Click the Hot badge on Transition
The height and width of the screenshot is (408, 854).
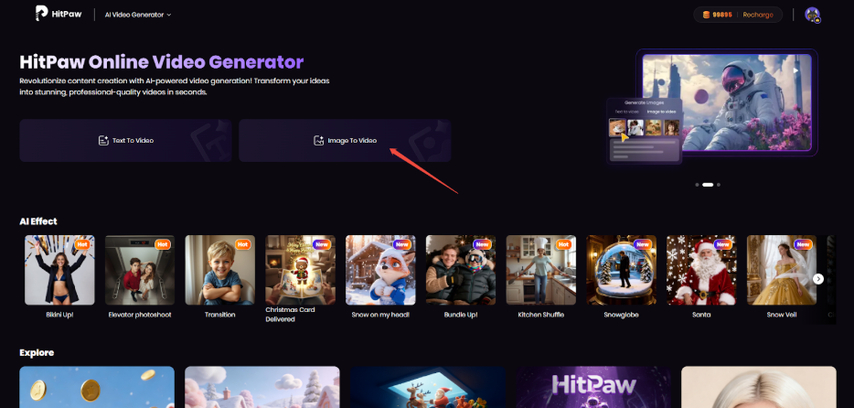(242, 245)
